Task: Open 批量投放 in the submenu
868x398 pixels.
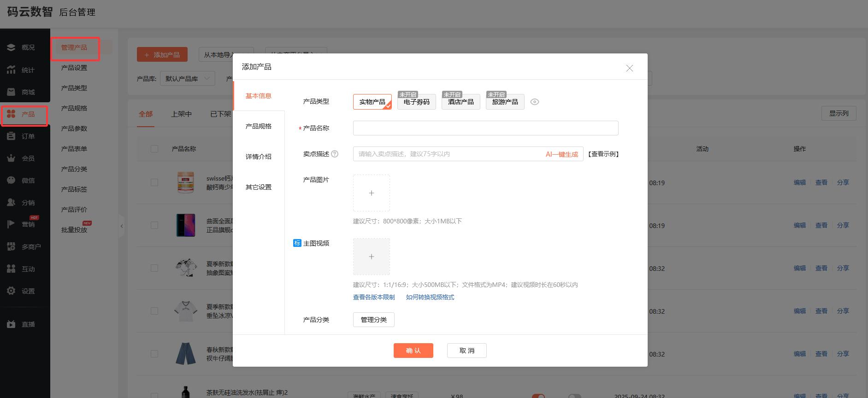Action: 74,230
